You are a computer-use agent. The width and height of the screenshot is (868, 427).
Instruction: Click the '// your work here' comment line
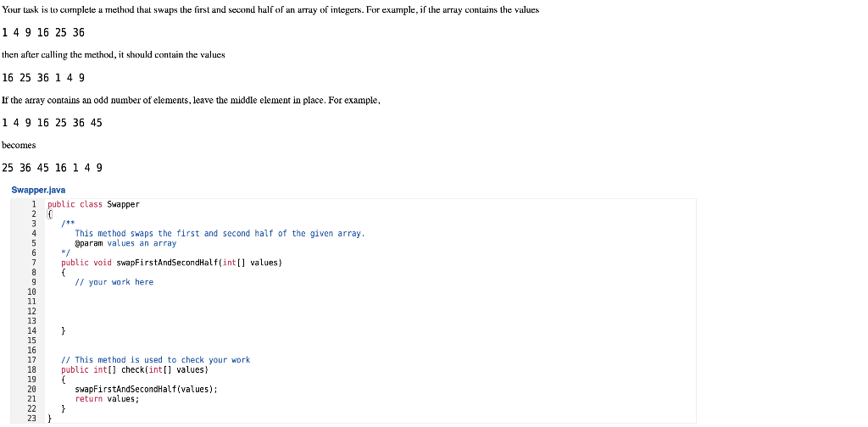[114, 282]
